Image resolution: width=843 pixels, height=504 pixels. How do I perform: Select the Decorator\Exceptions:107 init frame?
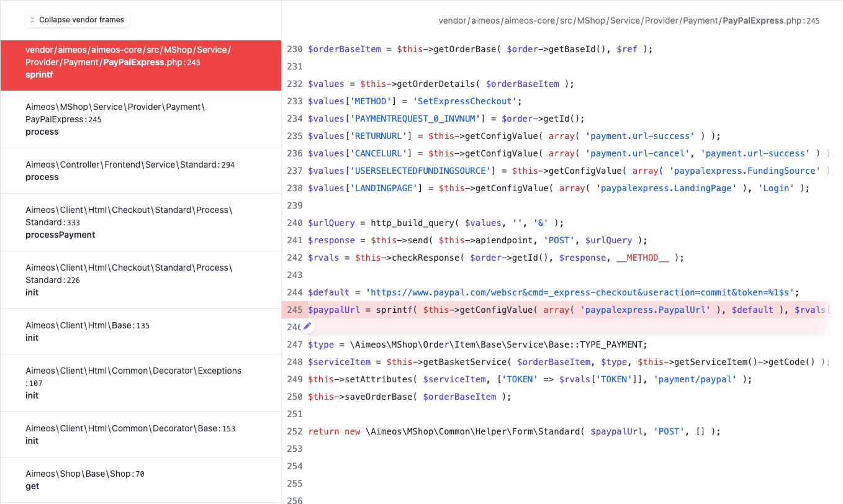(141, 383)
